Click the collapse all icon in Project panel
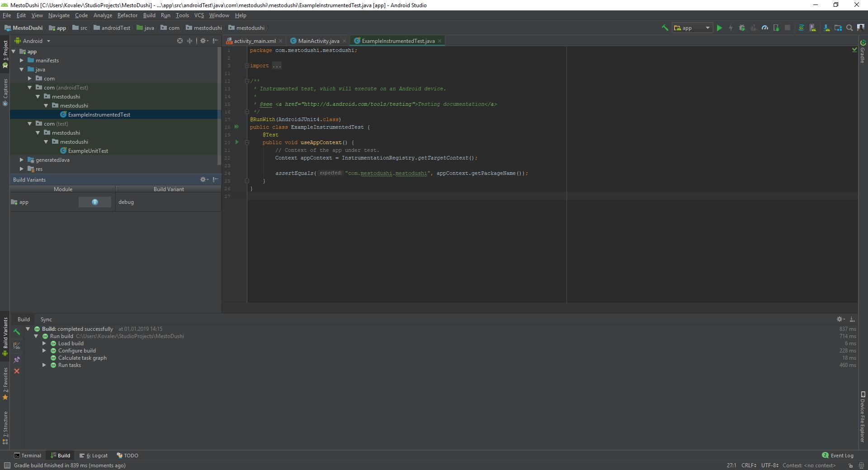 (x=190, y=41)
